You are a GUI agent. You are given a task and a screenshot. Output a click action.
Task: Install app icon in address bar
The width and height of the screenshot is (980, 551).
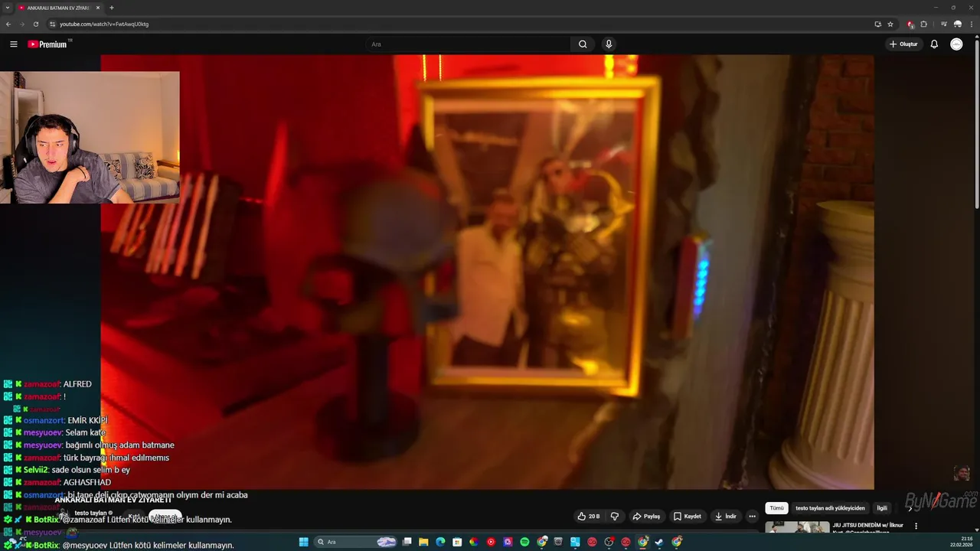pyautogui.click(x=877, y=24)
